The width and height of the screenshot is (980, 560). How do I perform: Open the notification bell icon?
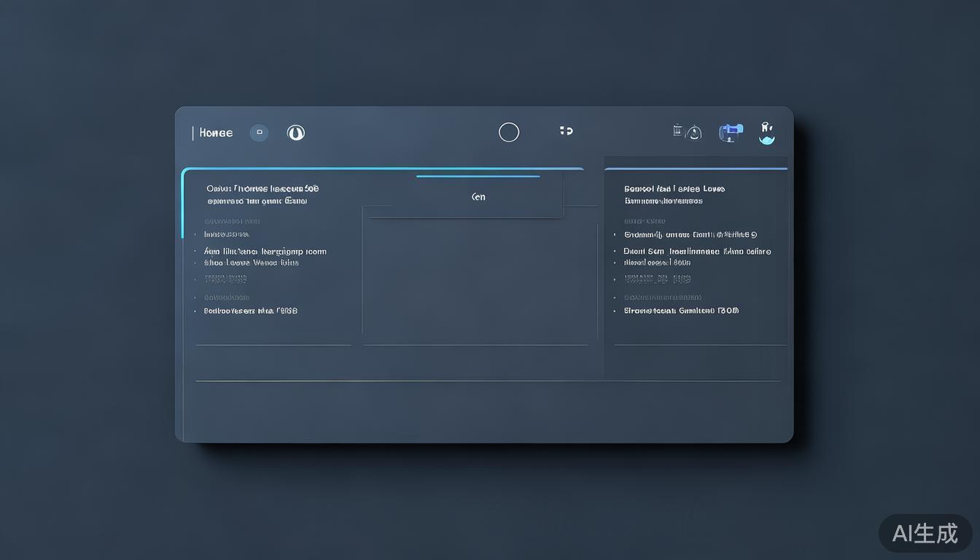(x=694, y=133)
